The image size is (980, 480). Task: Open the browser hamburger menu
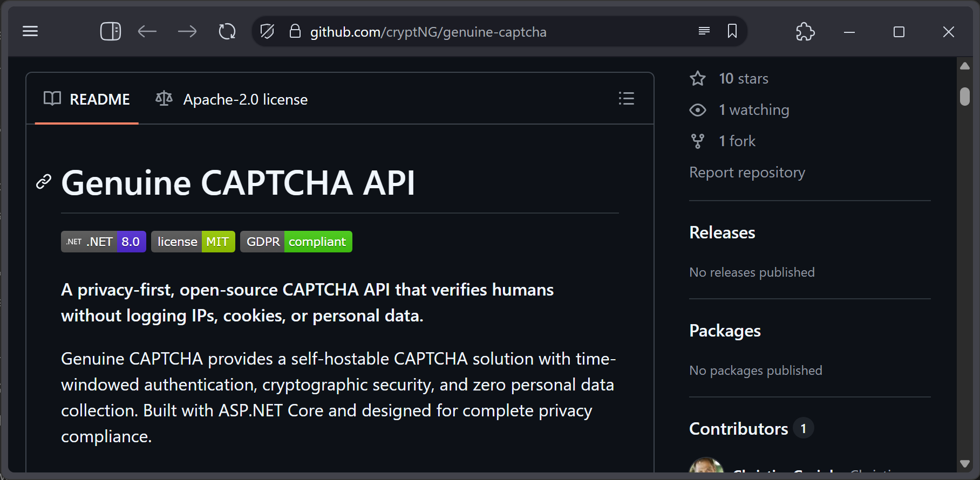coord(30,31)
